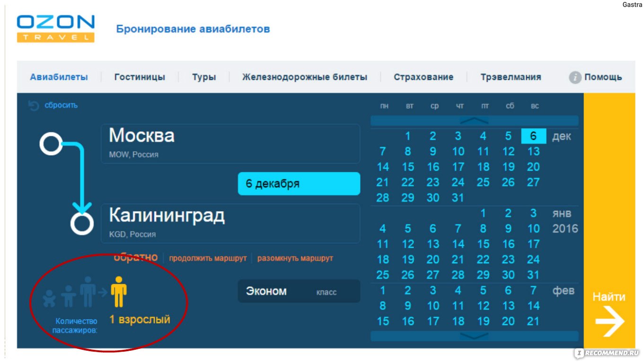Select the blue adult passenger icon
This screenshot has width=644, height=363.
[88, 292]
